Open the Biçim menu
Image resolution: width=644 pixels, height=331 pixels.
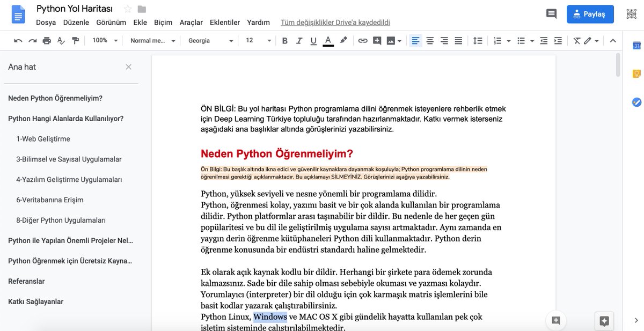[163, 23]
